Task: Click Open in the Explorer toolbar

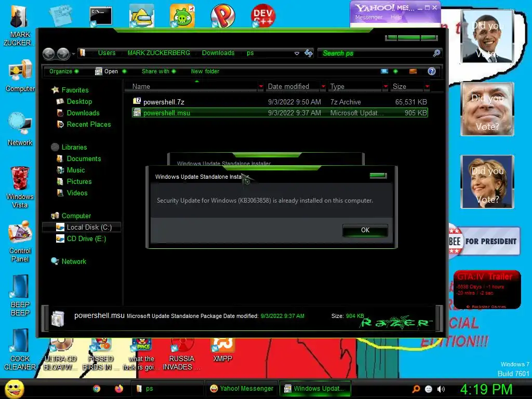Action: (x=110, y=71)
